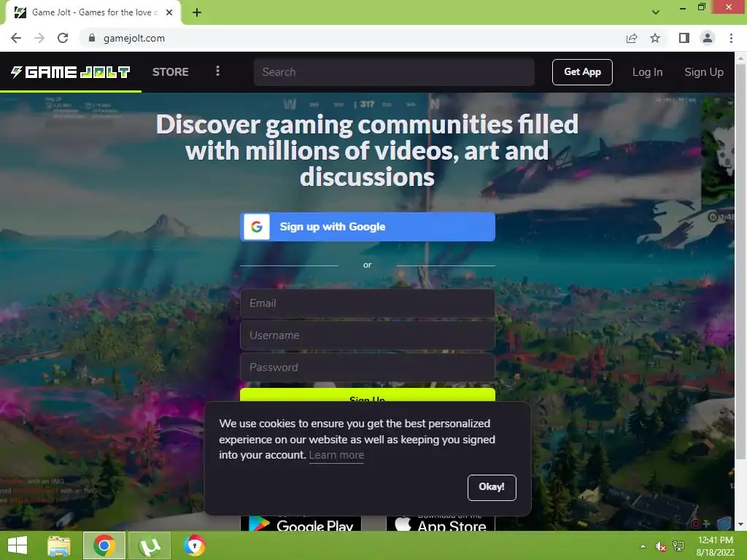
Task: Click the muted volume tray icon
Action: click(x=660, y=546)
